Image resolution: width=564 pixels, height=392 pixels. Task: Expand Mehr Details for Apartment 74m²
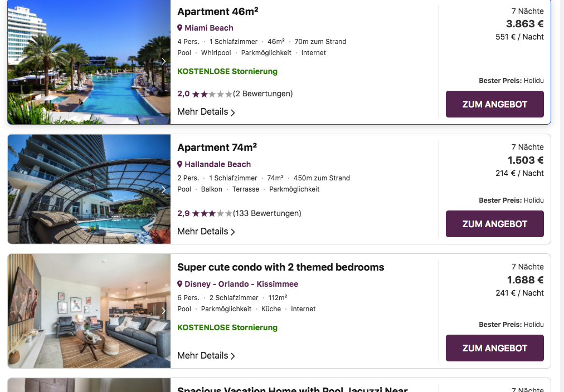206,232
